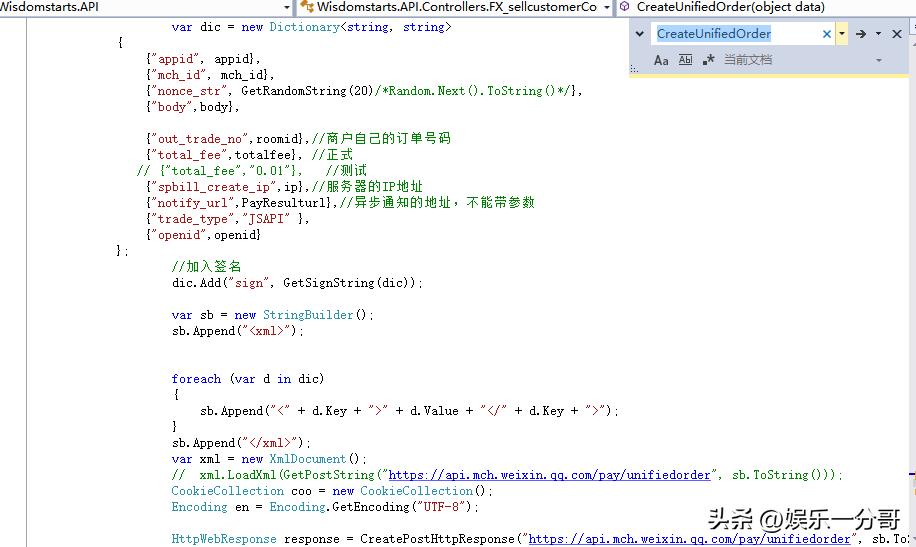Click the class icon beside Wisdomstarts.API.Controllers
The height and width of the screenshot is (547, 916).
tap(307, 7)
